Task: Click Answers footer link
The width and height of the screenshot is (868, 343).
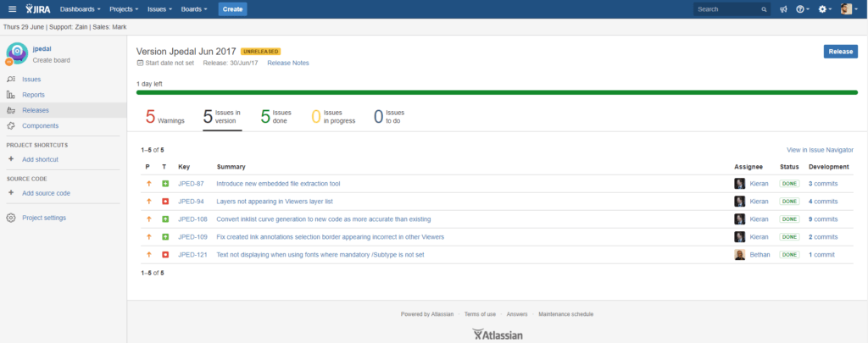Action: tap(517, 314)
